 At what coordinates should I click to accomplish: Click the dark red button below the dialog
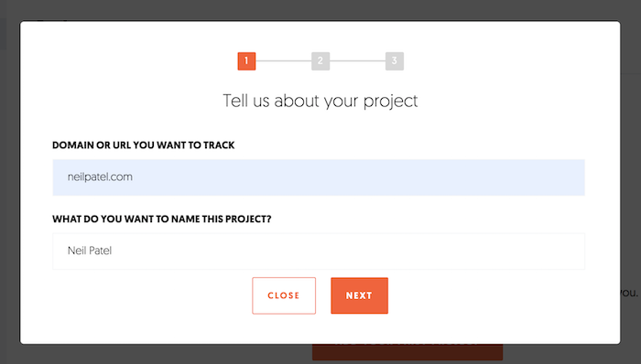pos(407,352)
